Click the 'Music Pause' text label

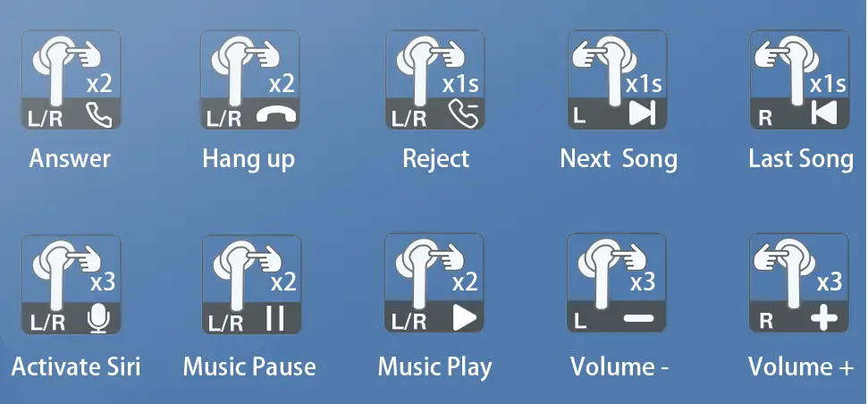[x=249, y=367]
